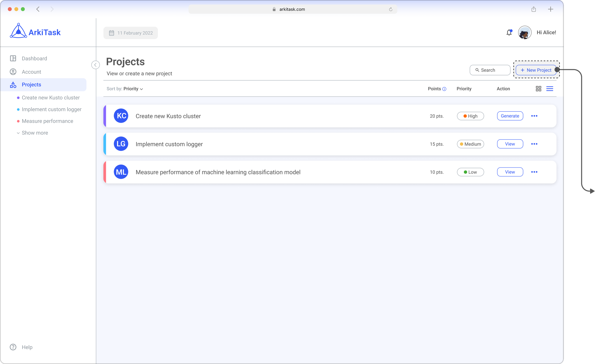The width and height of the screenshot is (595, 364).
Task: Collapse the sidebar with arrow button
Action: pos(95,65)
